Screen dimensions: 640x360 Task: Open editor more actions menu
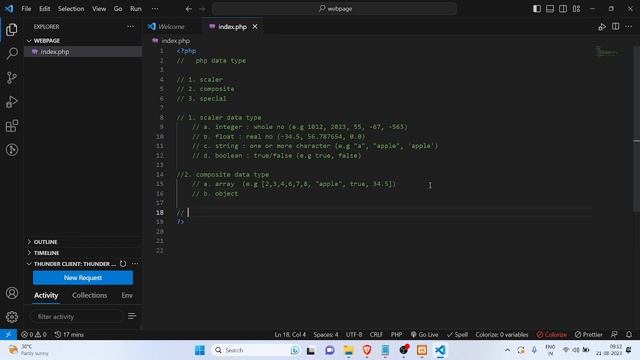coord(629,27)
